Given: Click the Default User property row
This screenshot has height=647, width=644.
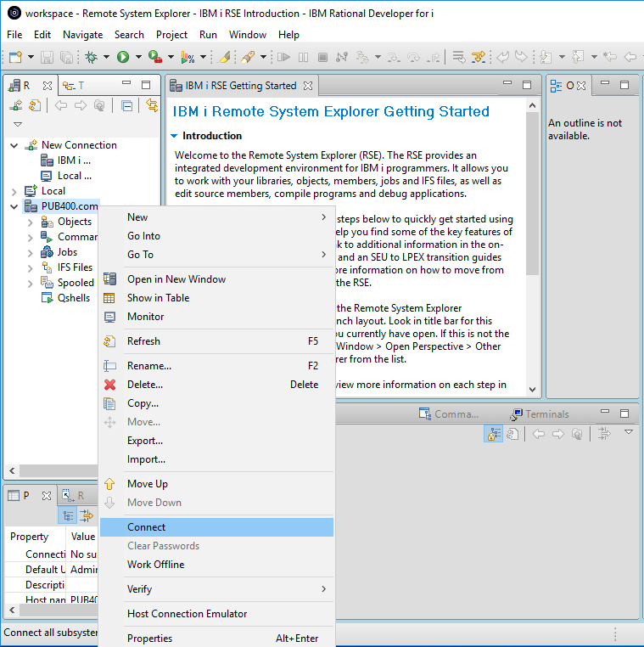Looking at the screenshot, I should (x=52, y=570).
